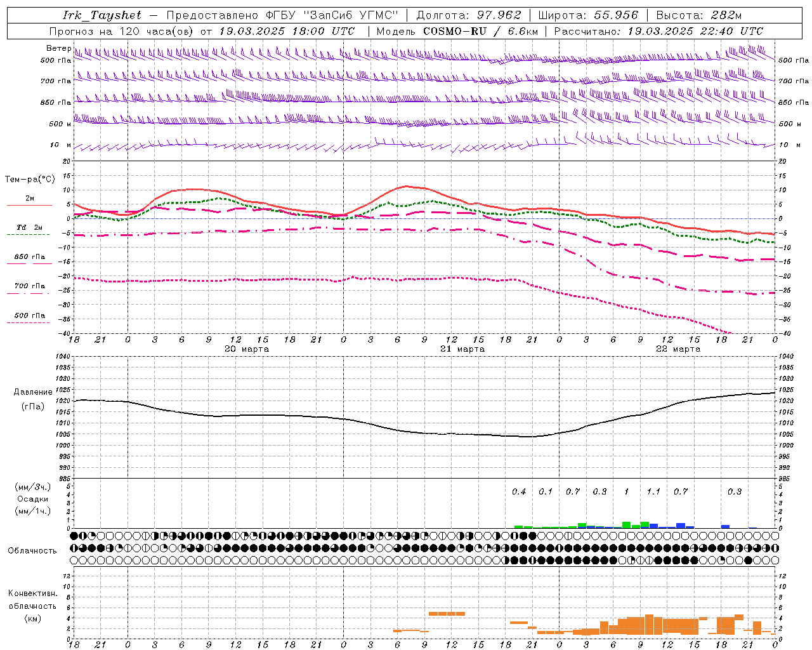Click the 21 марта date label
The width and height of the screenshot is (812, 650).
[x=462, y=349]
